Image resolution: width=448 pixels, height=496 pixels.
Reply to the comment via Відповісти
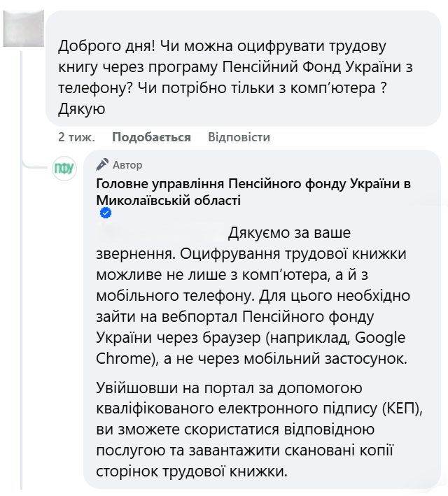tap(239, 137)
